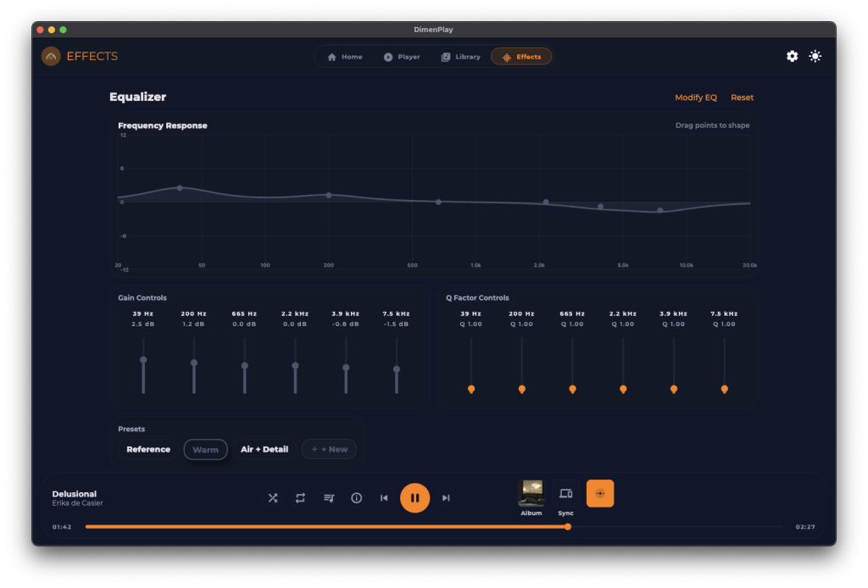Show track info for Delusional

(356, 498)
